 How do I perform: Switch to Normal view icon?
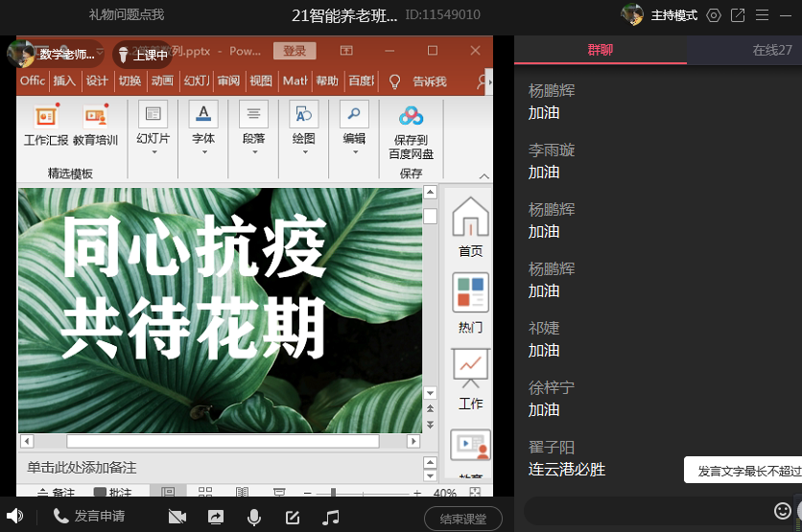(168, 492)
